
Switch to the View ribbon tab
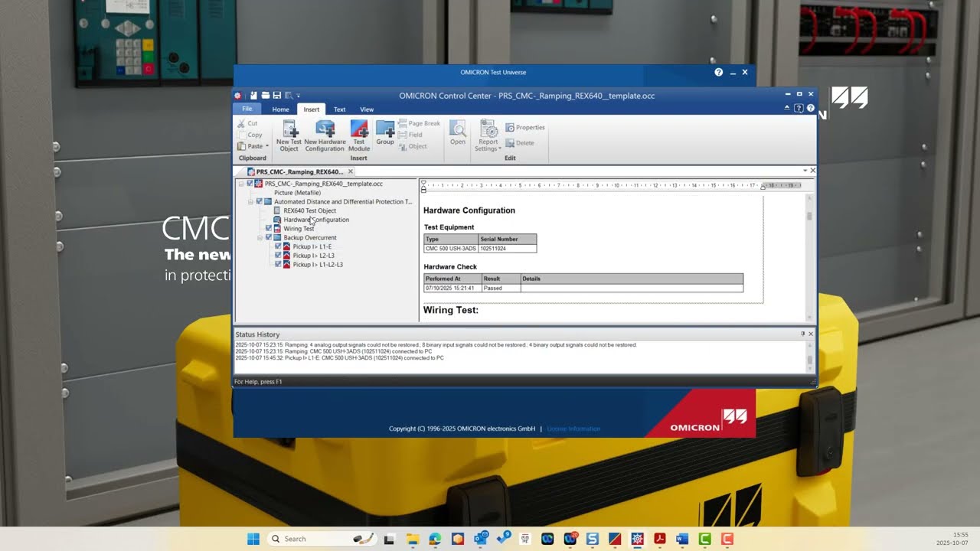pyautogui.click(x=367, y=109)
